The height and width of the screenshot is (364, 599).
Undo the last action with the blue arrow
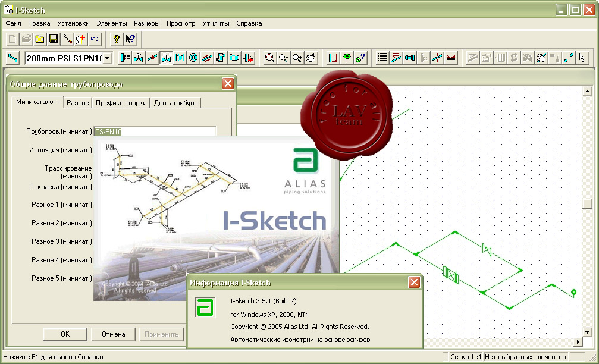point(95,39)
